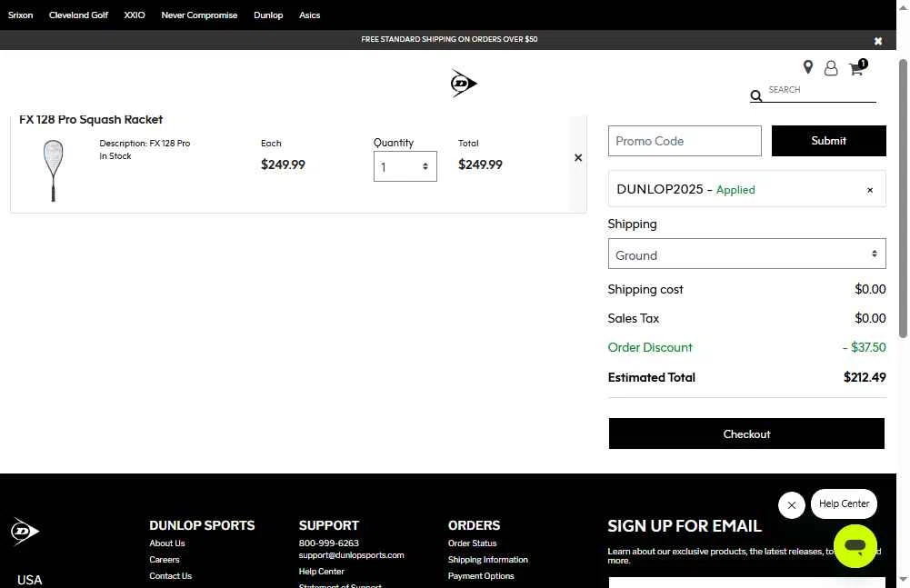Submit the promo code
Viewport: 910px width, 588px height.
(x=829, y=141)
